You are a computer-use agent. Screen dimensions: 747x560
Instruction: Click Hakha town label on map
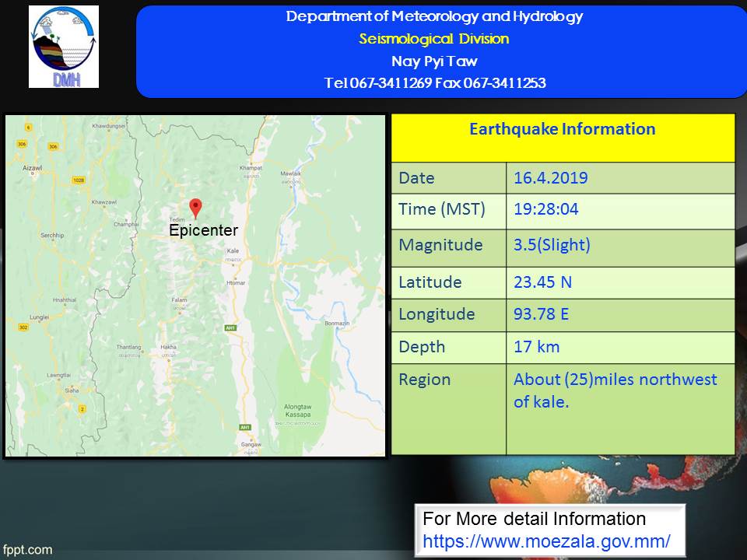click(168, 347)
